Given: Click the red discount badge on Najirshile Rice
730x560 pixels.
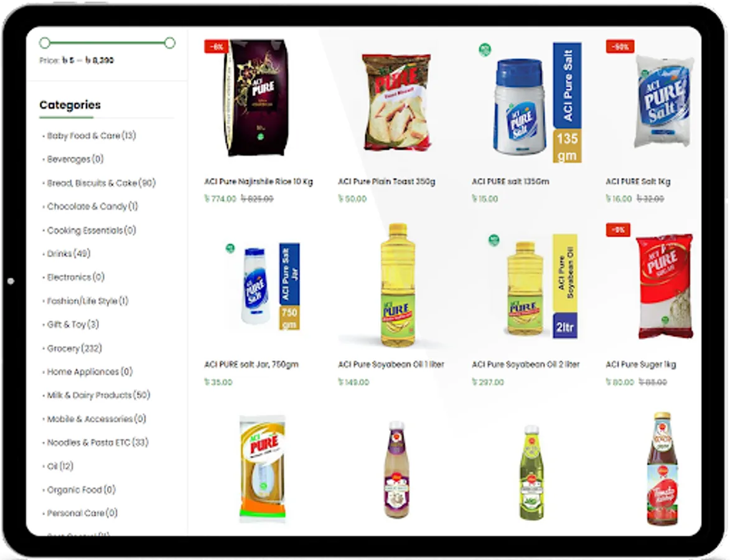Looking at the screenshot, I should tap(216, 47).
